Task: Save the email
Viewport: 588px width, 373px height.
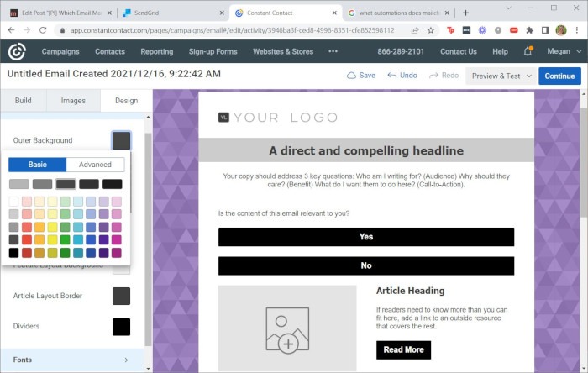Action: coord(361,76)
